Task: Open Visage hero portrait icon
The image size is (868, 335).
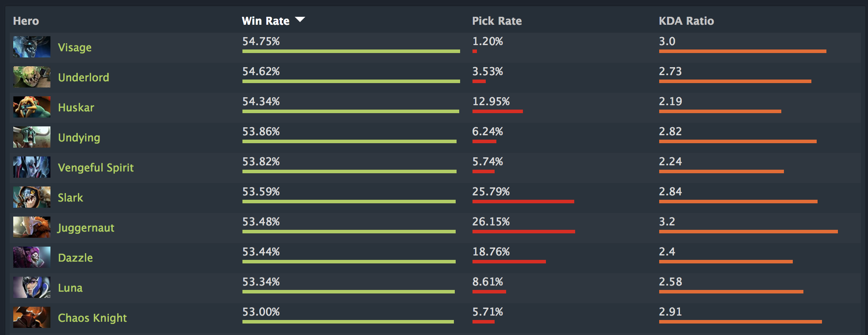Action: 32,47
